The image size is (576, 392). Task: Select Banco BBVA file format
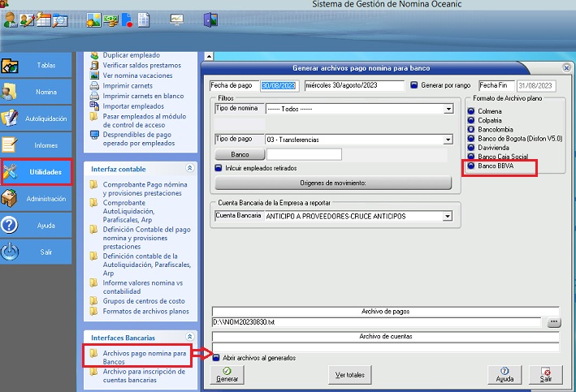(x=471, y=166)
